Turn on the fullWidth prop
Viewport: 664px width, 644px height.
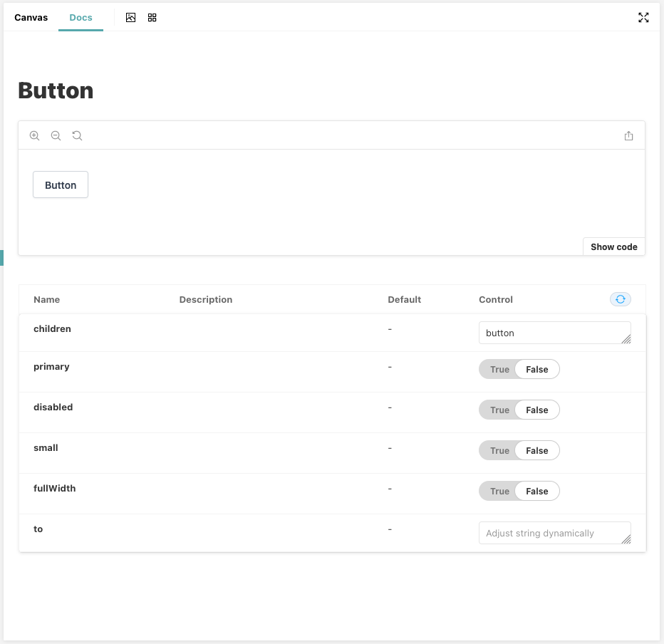[499, 491]
